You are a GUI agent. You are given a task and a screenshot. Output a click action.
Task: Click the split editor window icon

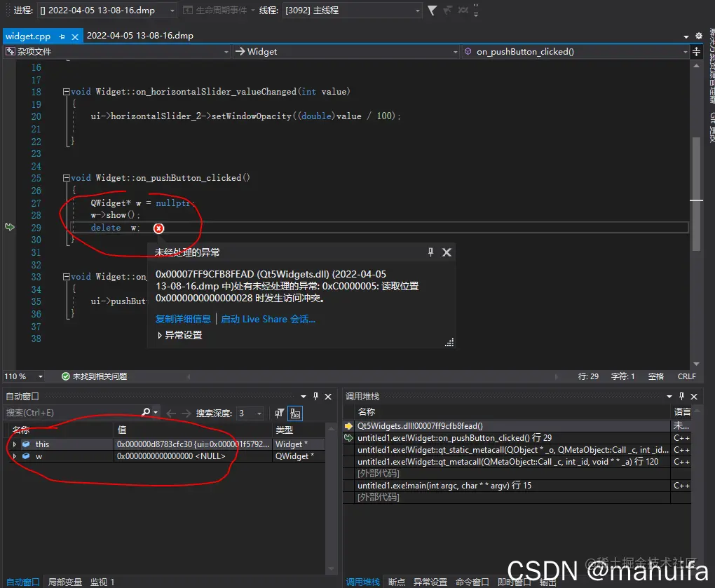click(x=696, y=51)
